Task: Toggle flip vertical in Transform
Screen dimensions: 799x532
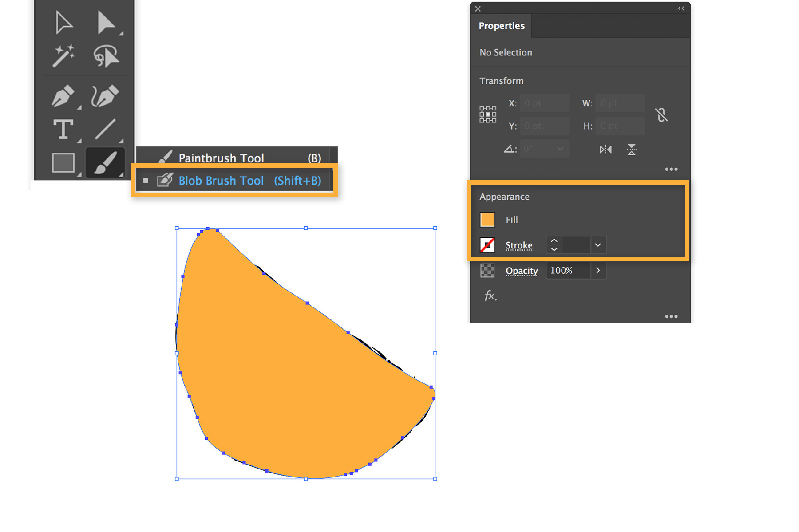Action: (x=632, y=149)
